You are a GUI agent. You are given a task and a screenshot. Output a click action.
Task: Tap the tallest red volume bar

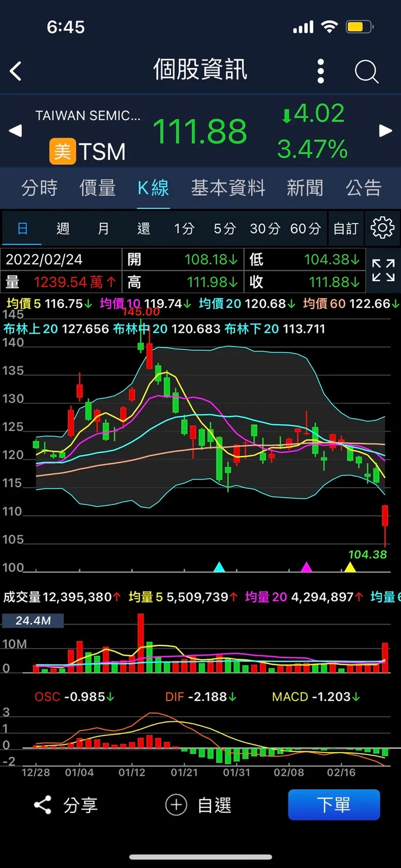(x=141, y=643)
